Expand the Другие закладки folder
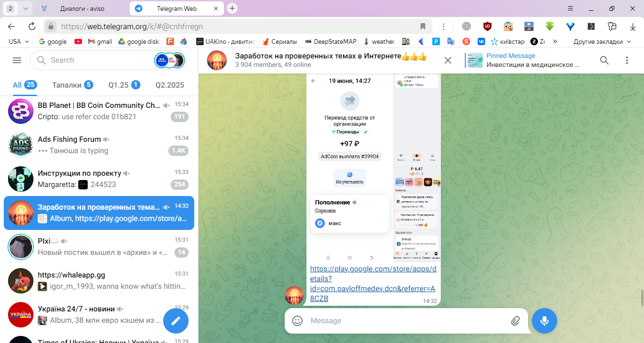 pos(602,41)
